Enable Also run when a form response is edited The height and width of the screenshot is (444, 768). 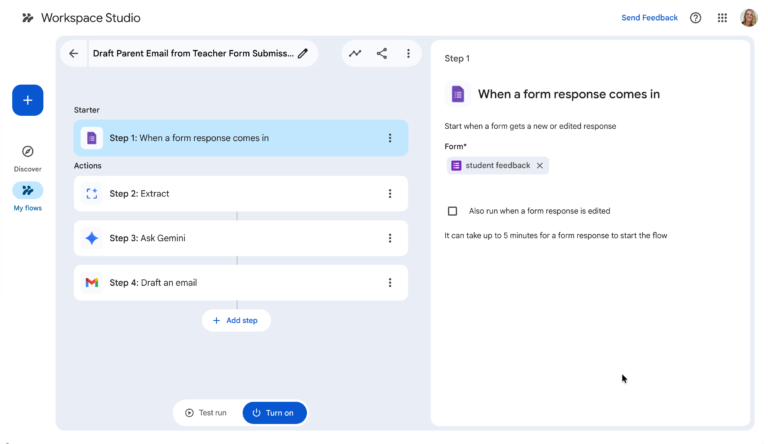(x=453, y=211)
